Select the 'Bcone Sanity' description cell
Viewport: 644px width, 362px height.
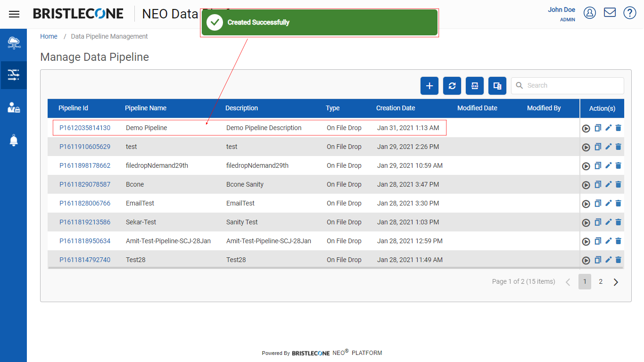(245, 184)
